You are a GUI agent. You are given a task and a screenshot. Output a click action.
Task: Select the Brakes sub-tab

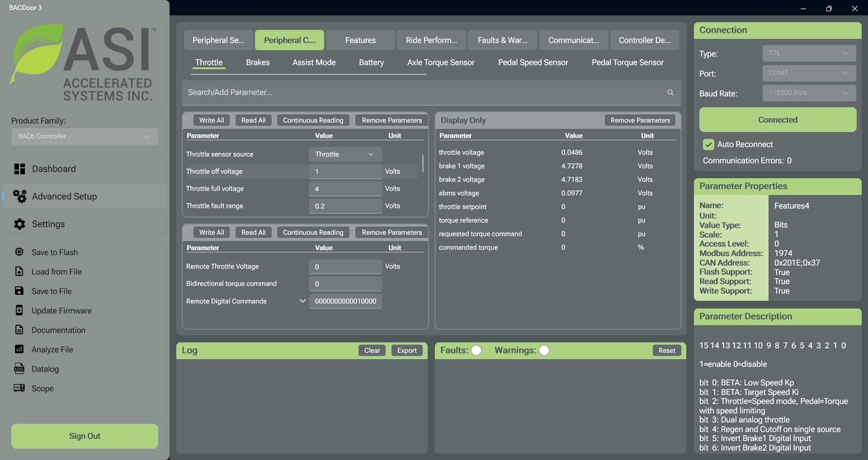click(258, 62)
